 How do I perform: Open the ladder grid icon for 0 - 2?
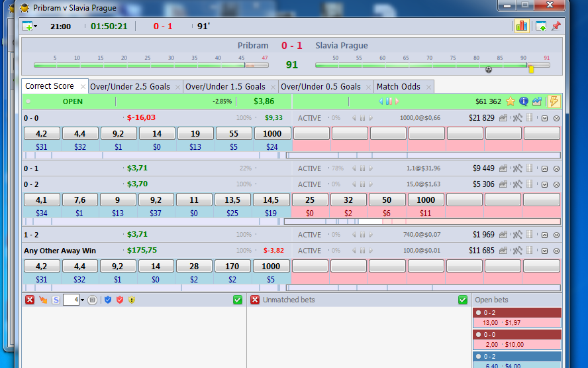coord(530,184)
